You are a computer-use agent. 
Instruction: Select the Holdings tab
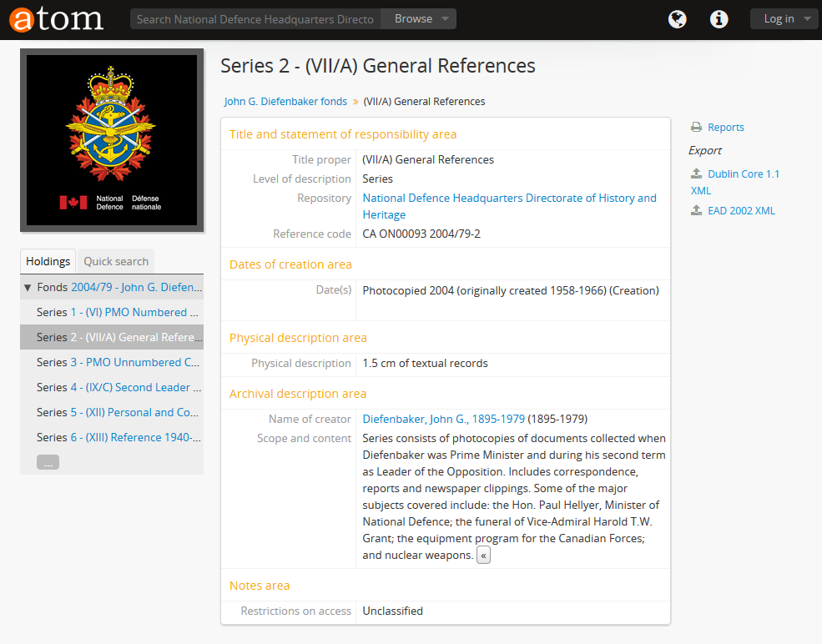pyautogui.click(x=48, y=261)
